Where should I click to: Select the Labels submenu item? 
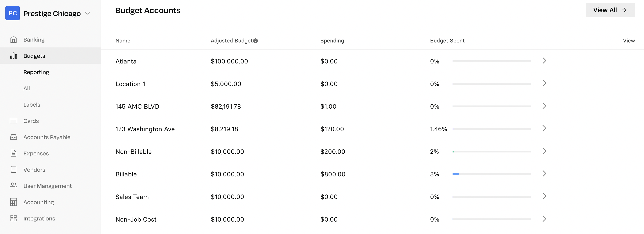[32, 105]
